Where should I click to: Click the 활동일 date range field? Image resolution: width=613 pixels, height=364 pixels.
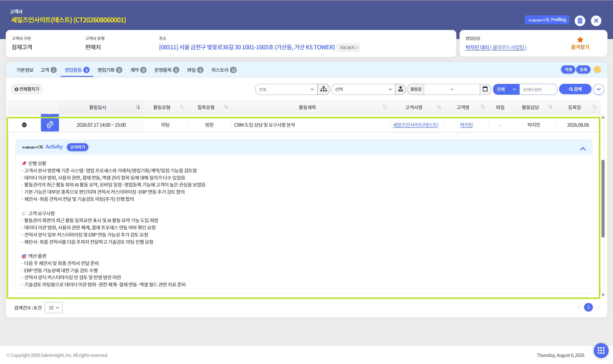coord(452,90)
